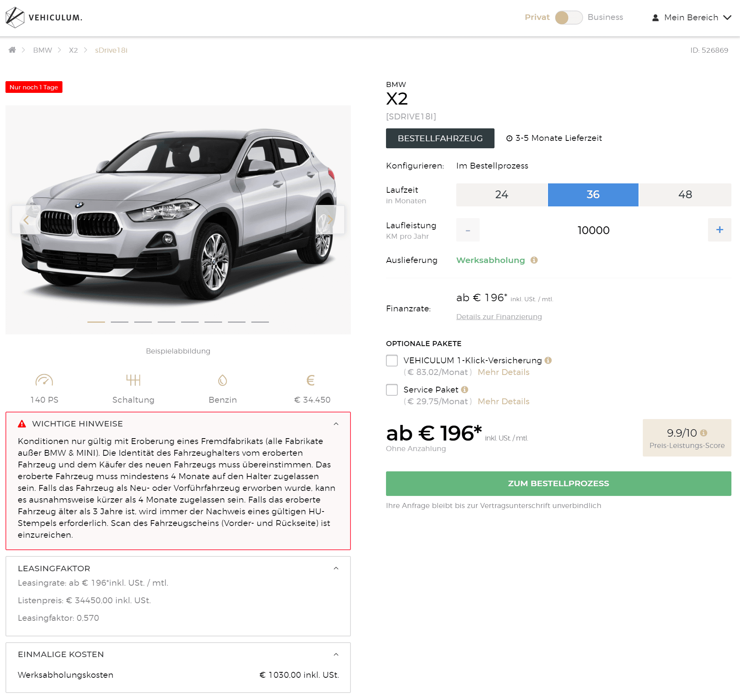
Task: Open Preis-Leistungs-Score info icon
Action: tap(703, 433)
